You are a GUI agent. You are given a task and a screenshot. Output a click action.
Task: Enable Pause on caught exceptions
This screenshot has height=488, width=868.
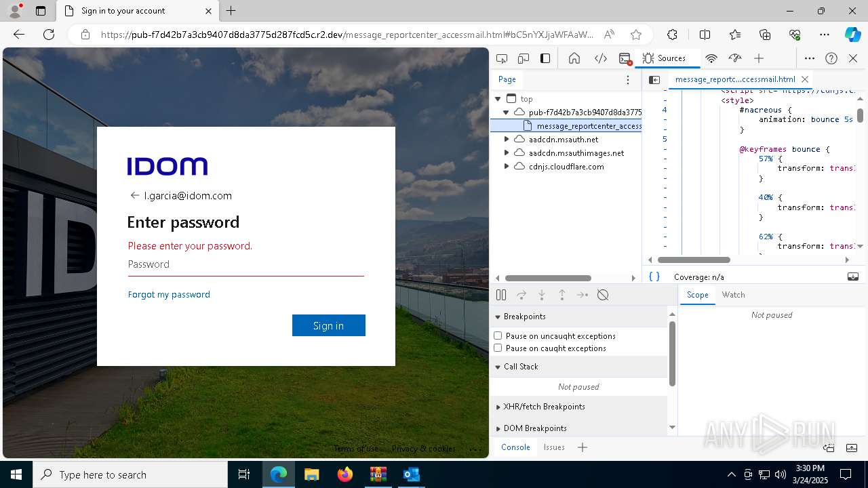point(498,348)
